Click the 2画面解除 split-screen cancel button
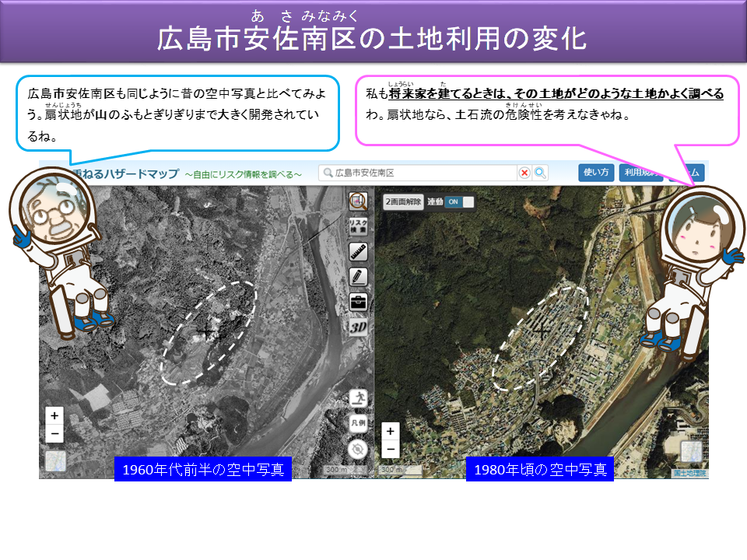747x560 pixels. 403,202
